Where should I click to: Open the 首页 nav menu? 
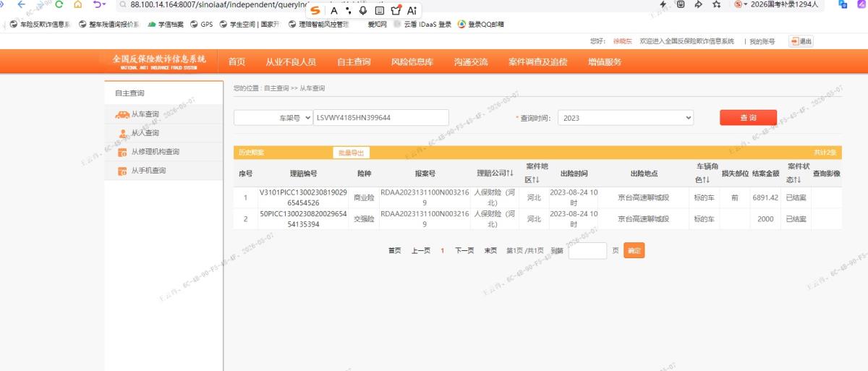tap(237, 61)
